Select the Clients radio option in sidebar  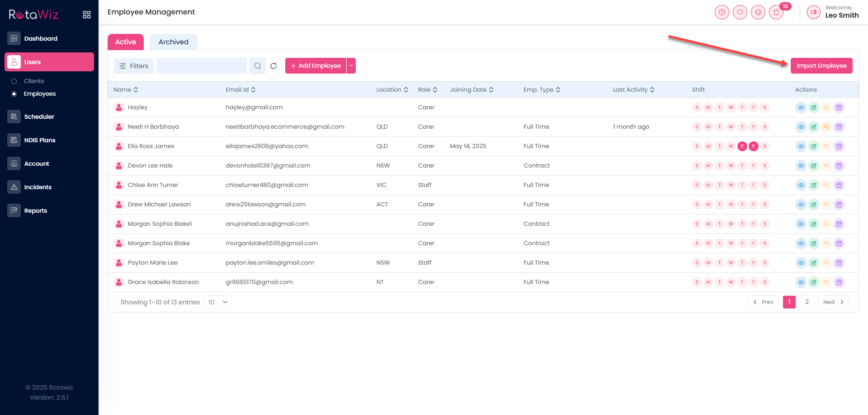(14, 81)
